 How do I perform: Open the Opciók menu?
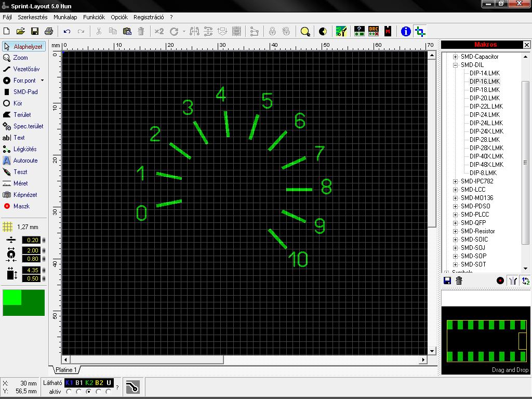(x=119, y=17)
